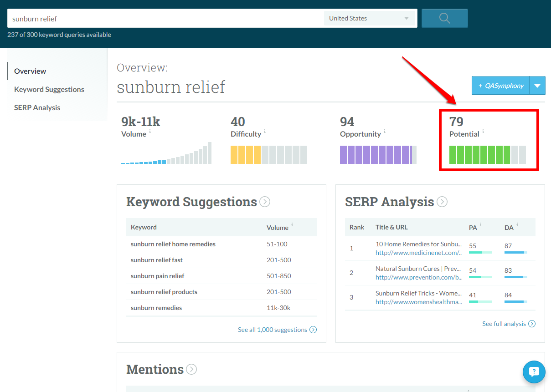Screen dimensions: 551x392
Task: Select keyword sunburn remedies
Action: click(156, 308)
